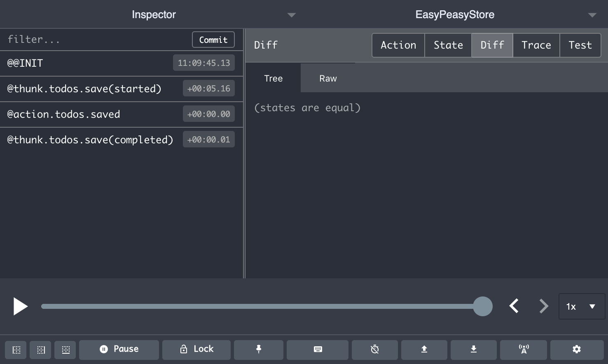Dock DevTools to the bottom
The height and width of the screenshot is (364, 608).
[x=65, y=350]
